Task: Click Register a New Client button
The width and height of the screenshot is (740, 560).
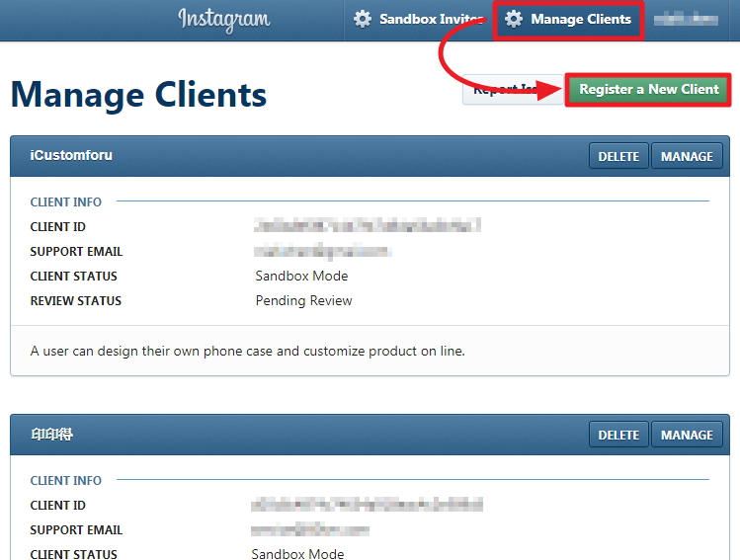Action: [648, 89]
